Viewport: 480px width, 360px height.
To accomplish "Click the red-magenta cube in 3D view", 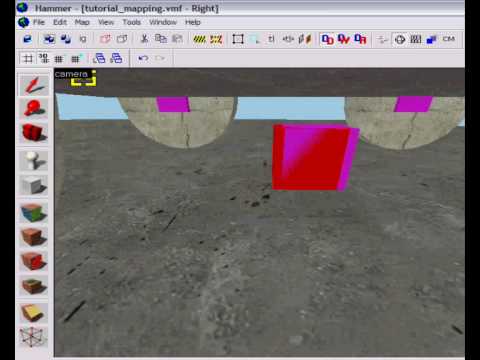I will 315,157.
